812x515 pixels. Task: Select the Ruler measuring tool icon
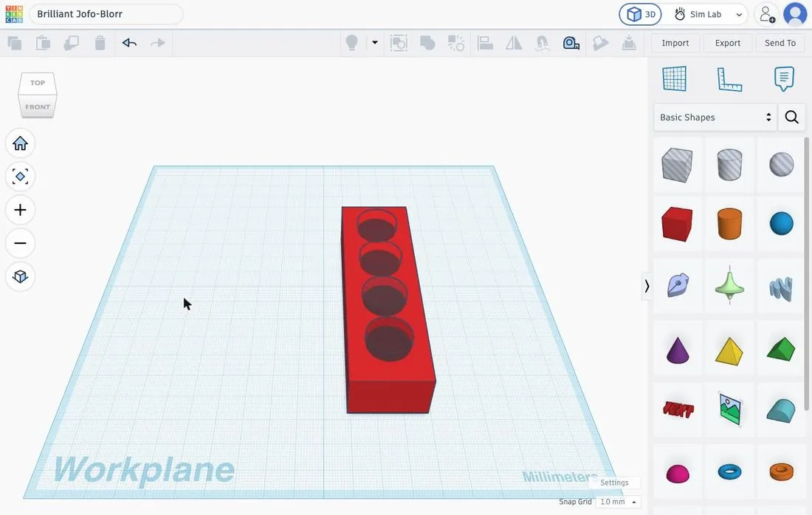point(571,43)
